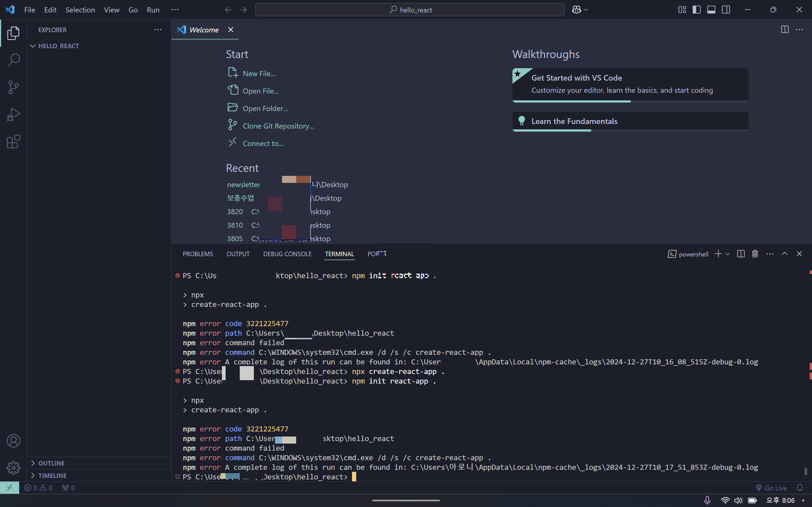
Task: Open the Search view in activity bar
Action: coord(14,60)
